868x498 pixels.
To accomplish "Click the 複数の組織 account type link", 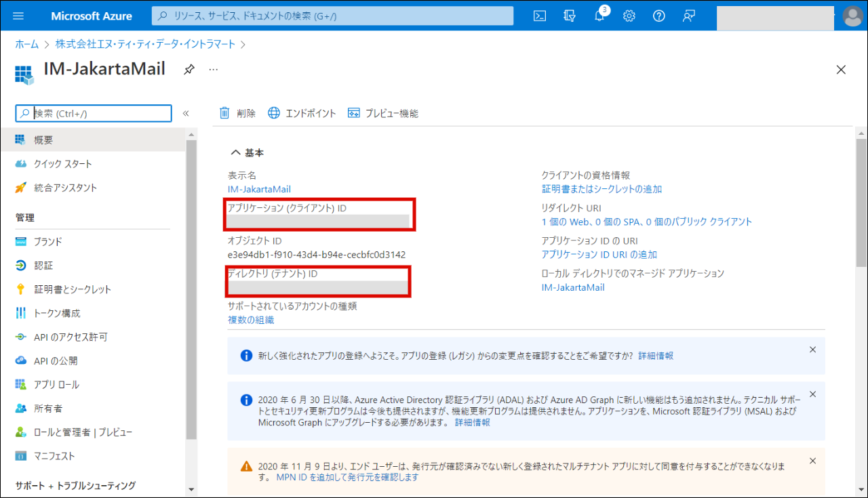I will [x=251, y=320].
